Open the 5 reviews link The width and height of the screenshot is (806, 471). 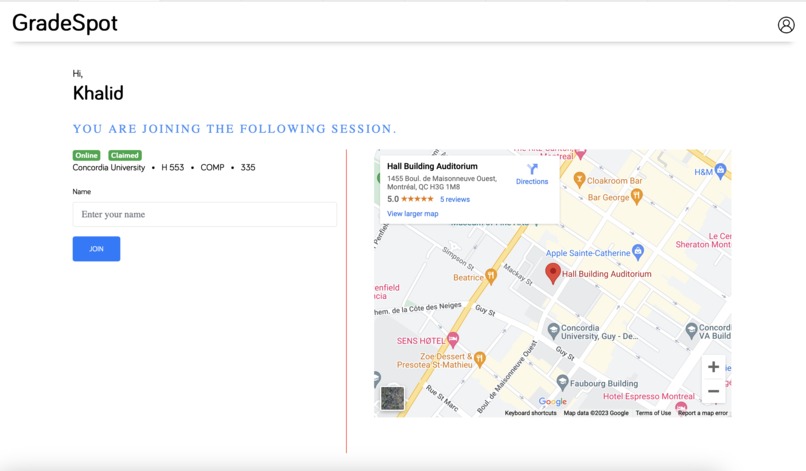pos(455,200)
